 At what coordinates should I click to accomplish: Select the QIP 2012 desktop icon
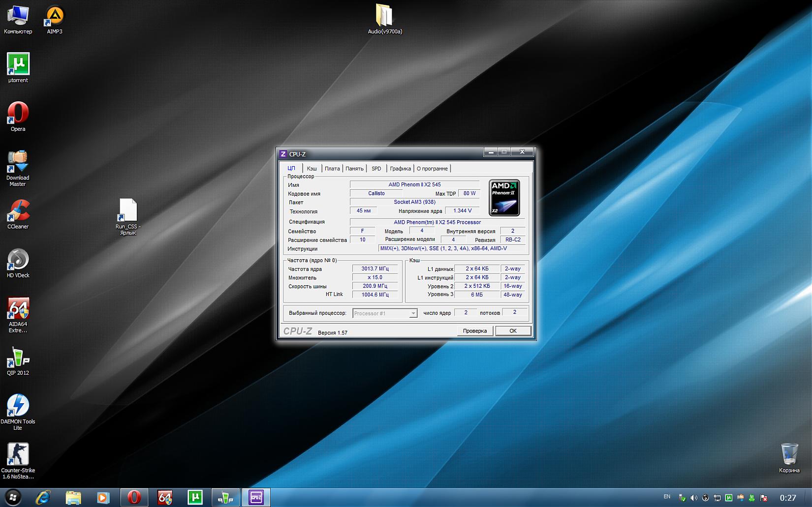(x=18, y=358)
